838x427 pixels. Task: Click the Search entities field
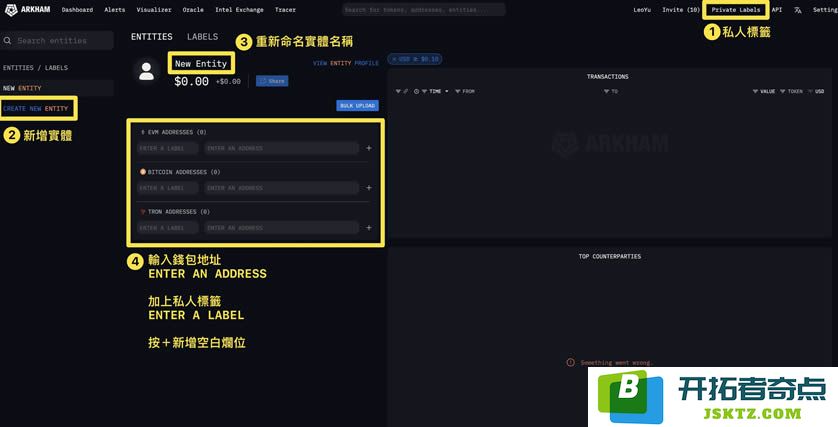(57, 41)
